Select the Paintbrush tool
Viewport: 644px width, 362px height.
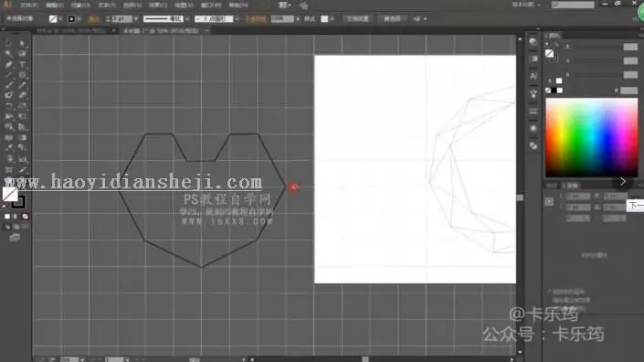(8, 85)
